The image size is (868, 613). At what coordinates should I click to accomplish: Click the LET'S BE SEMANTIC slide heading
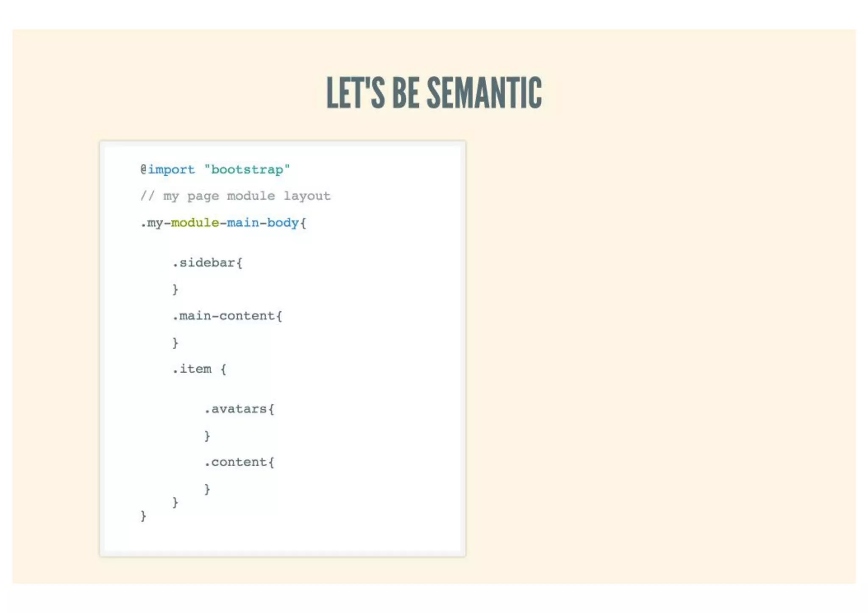point(434,93)
